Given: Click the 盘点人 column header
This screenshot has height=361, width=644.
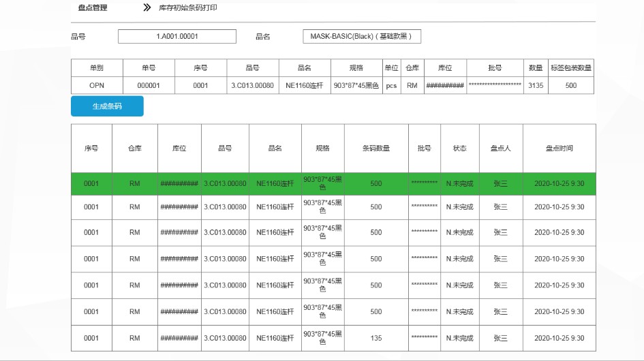Looking at the screenshot, I should click(x=501, y=148).
